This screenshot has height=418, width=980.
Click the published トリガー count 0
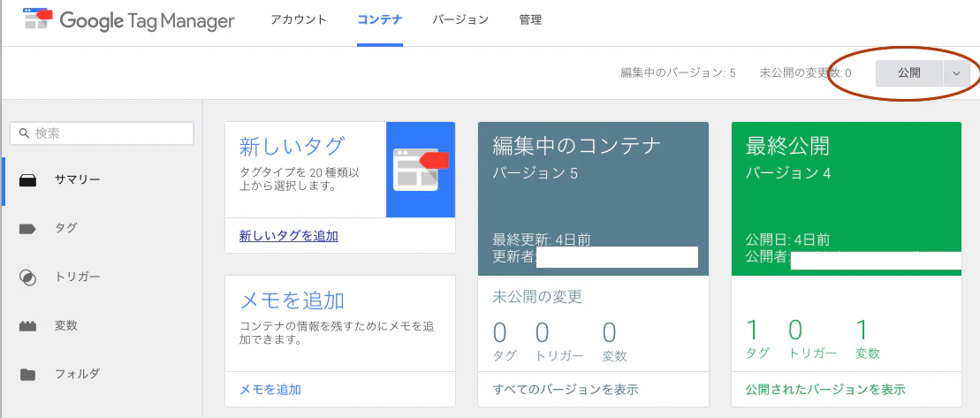[x=795, y=330]
